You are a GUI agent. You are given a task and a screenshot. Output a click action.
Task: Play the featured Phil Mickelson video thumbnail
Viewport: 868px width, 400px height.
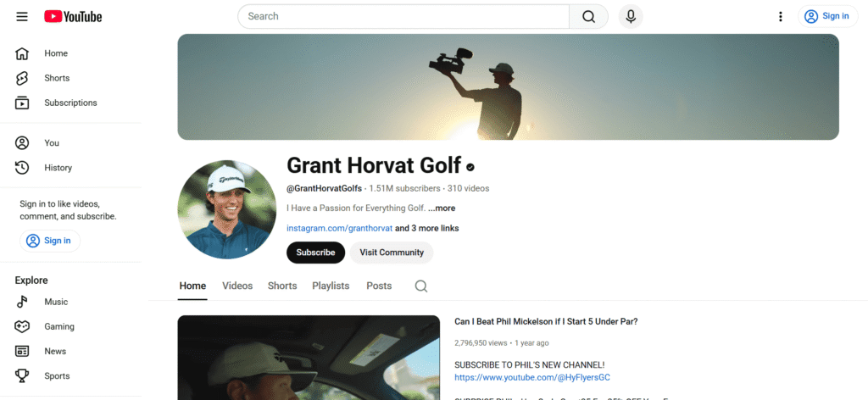click(x=309, y=358)
